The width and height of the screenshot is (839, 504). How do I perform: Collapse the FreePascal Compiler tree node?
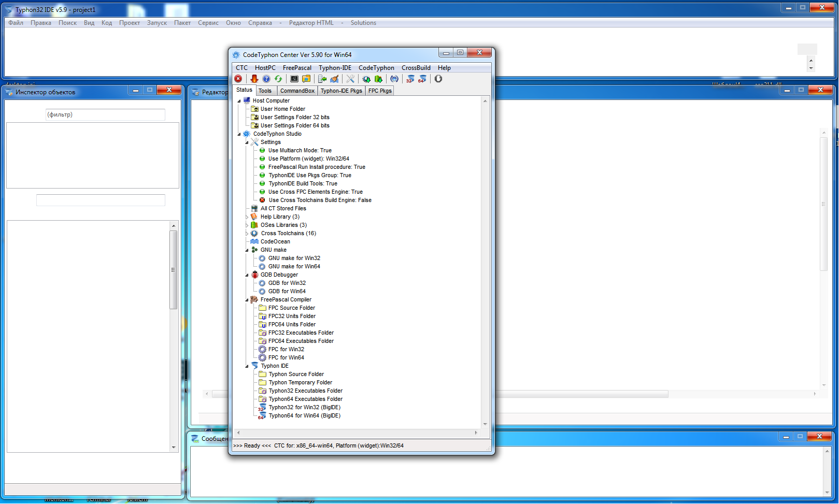(x=247, y=300)
